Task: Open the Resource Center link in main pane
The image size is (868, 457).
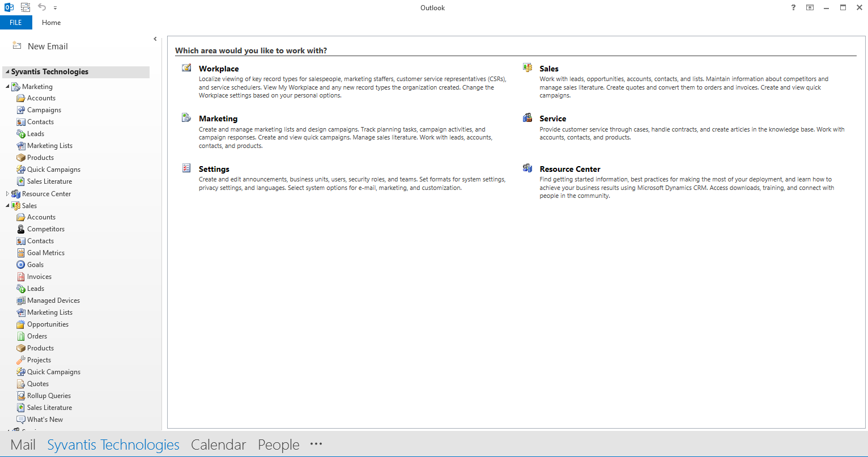Action: 570,169
